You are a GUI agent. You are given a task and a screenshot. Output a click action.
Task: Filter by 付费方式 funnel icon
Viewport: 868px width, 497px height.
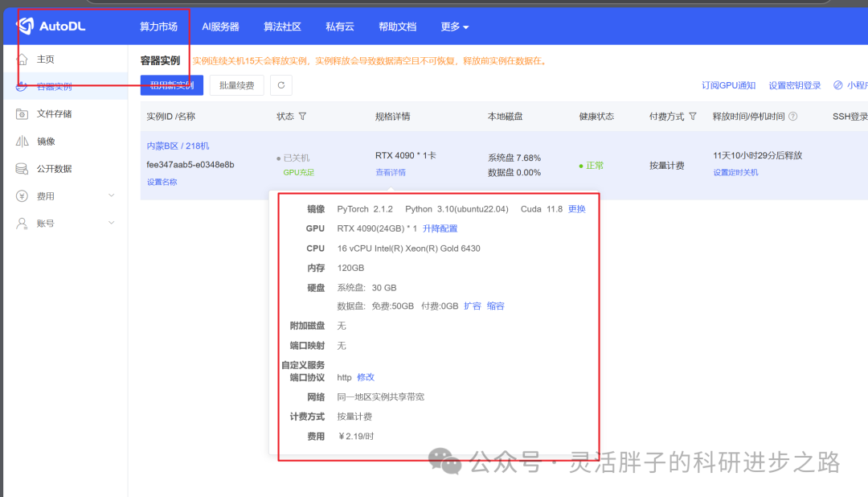tap(693, 117)
